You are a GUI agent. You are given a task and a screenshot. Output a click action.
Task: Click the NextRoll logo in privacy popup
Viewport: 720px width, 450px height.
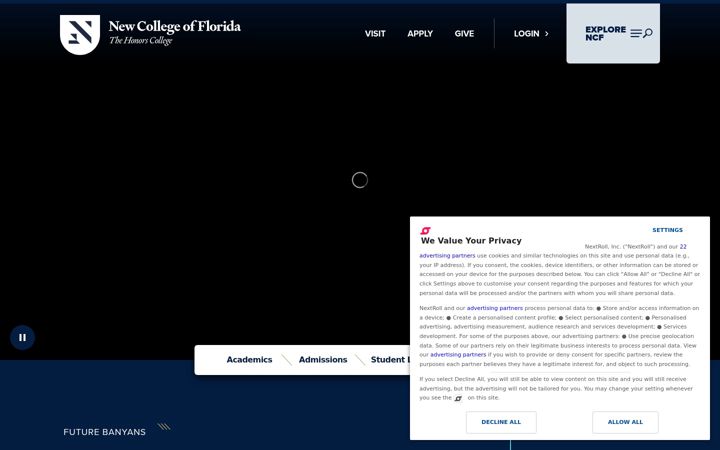(425, 231)
